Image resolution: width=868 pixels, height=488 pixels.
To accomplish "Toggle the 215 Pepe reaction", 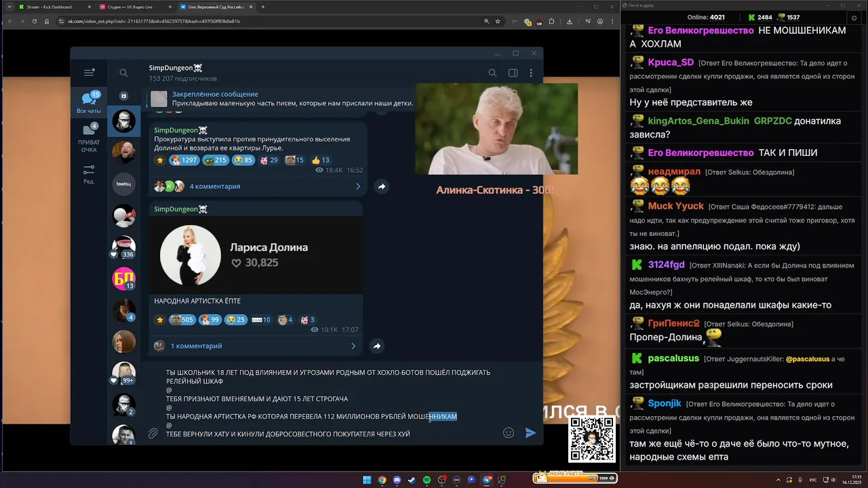I will [216, 161].
